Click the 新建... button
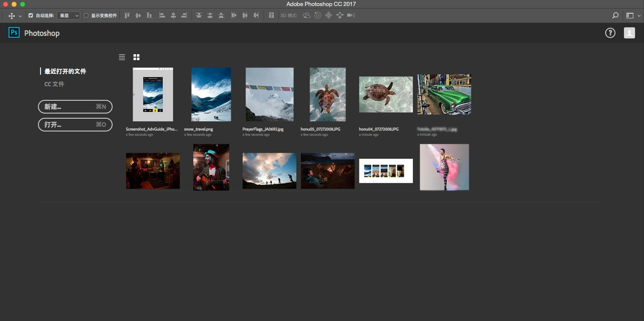The image size is (644, 321). click(75, 107)
